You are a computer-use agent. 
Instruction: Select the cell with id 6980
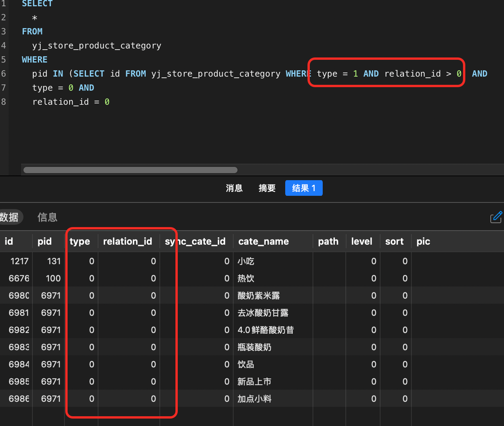pos(19,295)
